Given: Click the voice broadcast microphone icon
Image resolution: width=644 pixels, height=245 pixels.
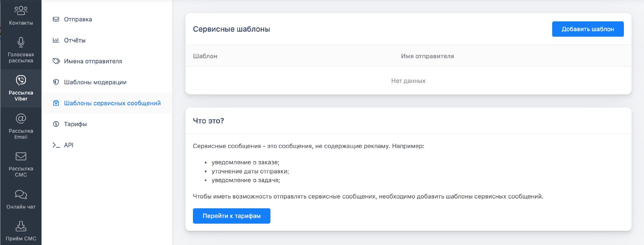Looking at the screenshot, I should tap(21, 42).
